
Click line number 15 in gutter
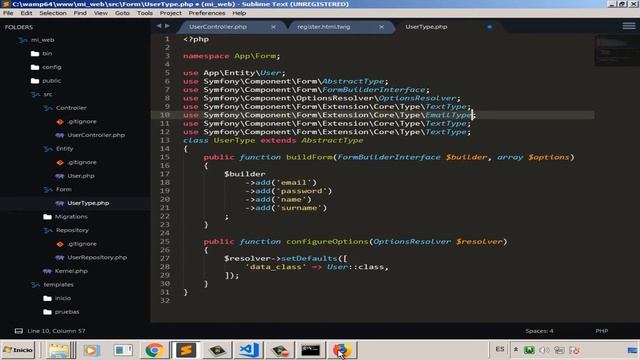[164, 157]
